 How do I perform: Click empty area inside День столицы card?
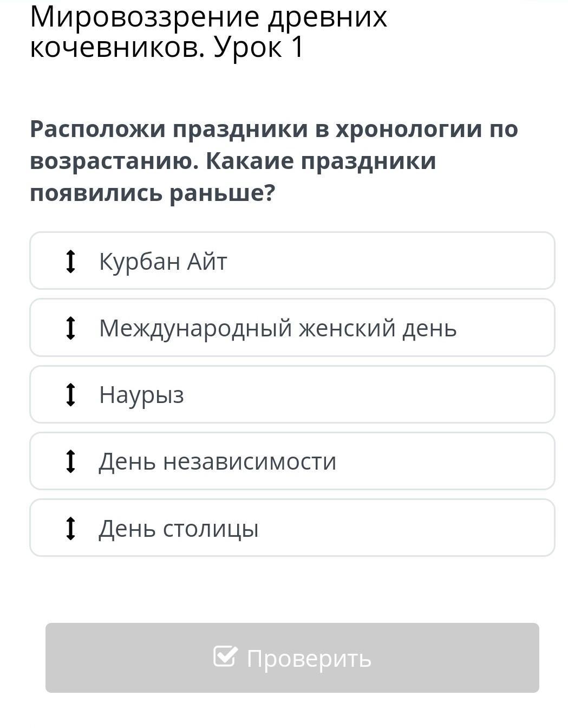tap(406, 528)
